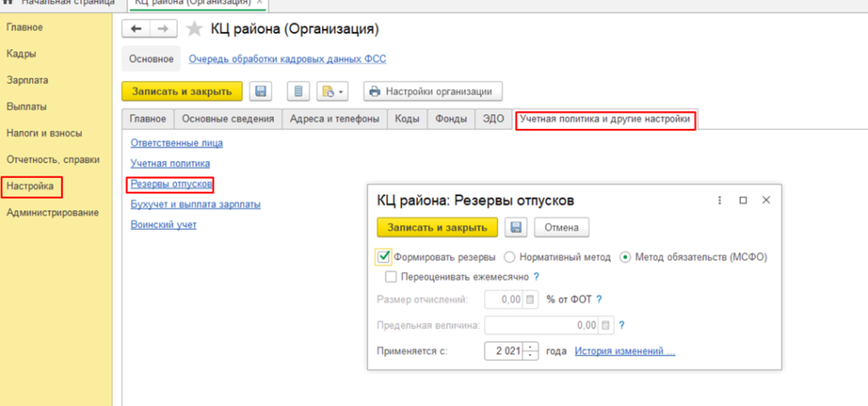Open the Зарплата section in sidebar
Image resolution: width=868 pixels, height=406 pixels.
pyautogui.click(x=27, y=81)
